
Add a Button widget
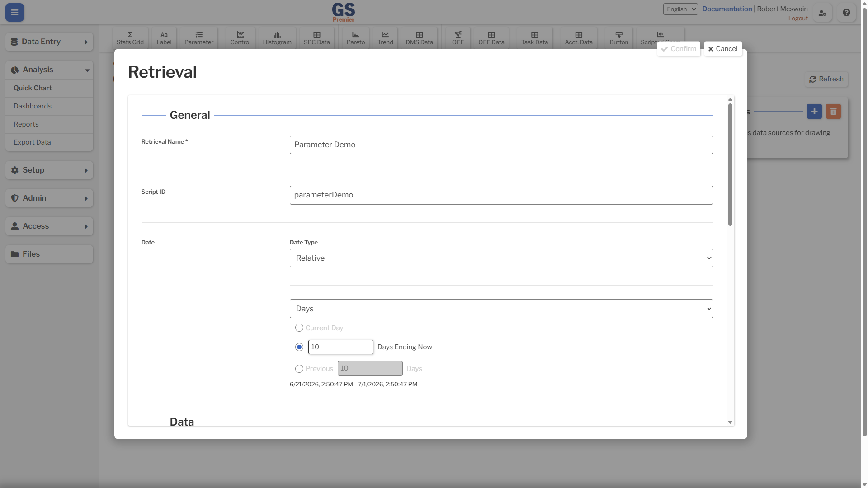tap(619, 38)
